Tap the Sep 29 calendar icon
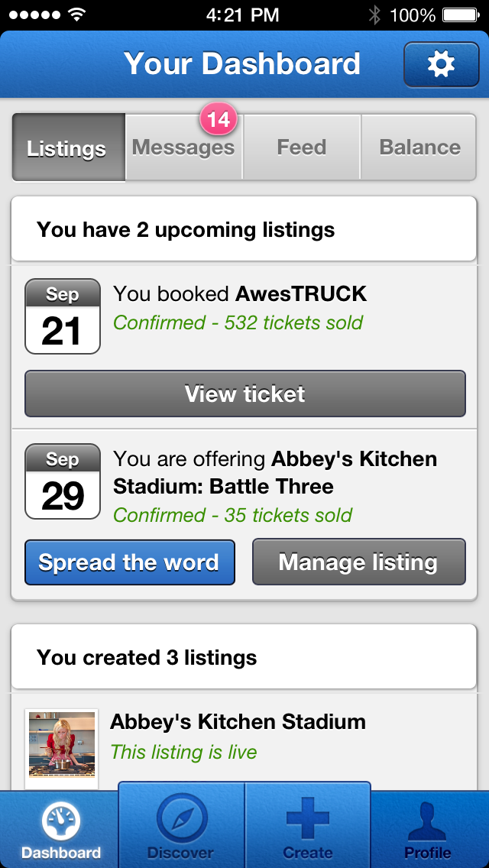 (x=63, y=481)
